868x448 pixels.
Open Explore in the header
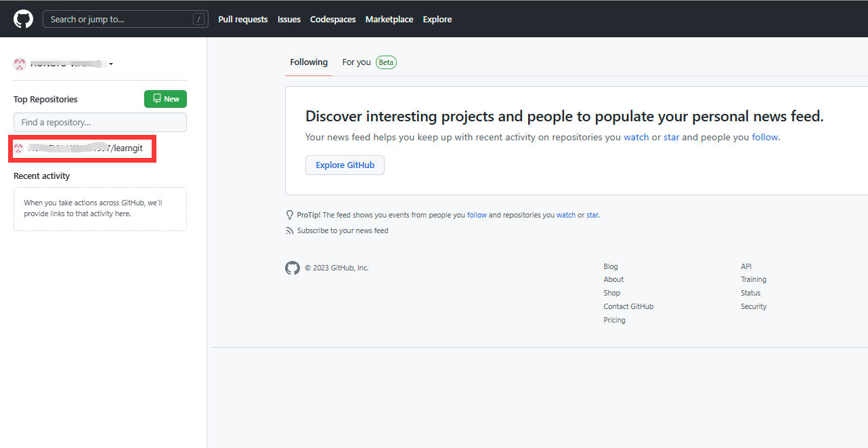click(x=437, y=19)
